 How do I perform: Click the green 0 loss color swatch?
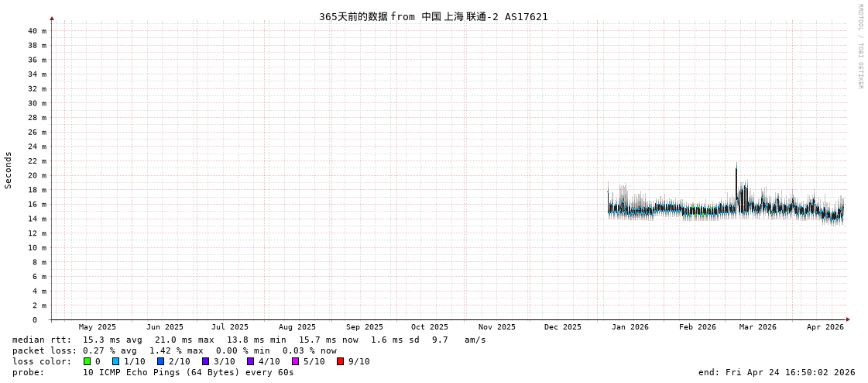click(87, 361)
